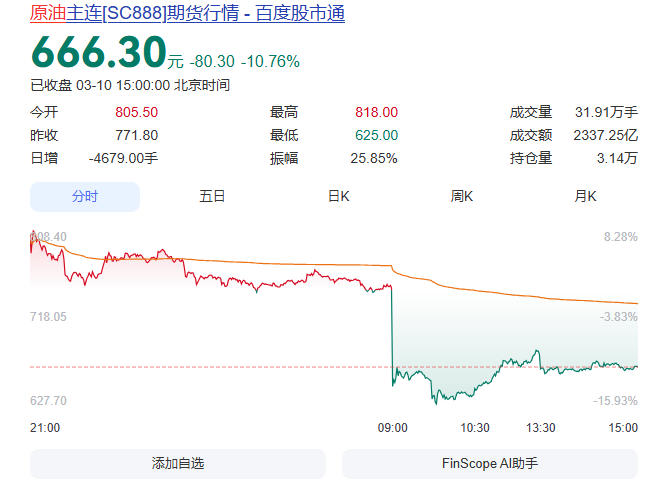Open the 周K chart tab
This screenshot has width=671, height=482.
pos(461,197)
